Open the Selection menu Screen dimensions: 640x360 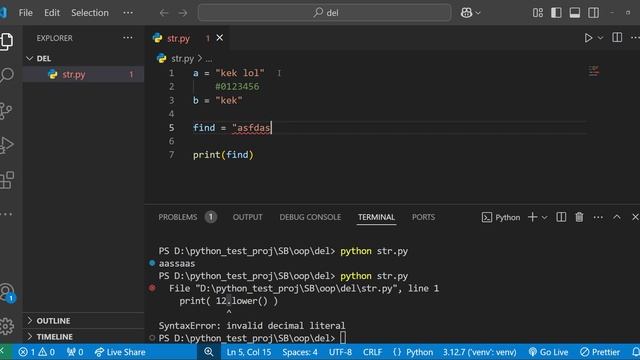point(90,13)
